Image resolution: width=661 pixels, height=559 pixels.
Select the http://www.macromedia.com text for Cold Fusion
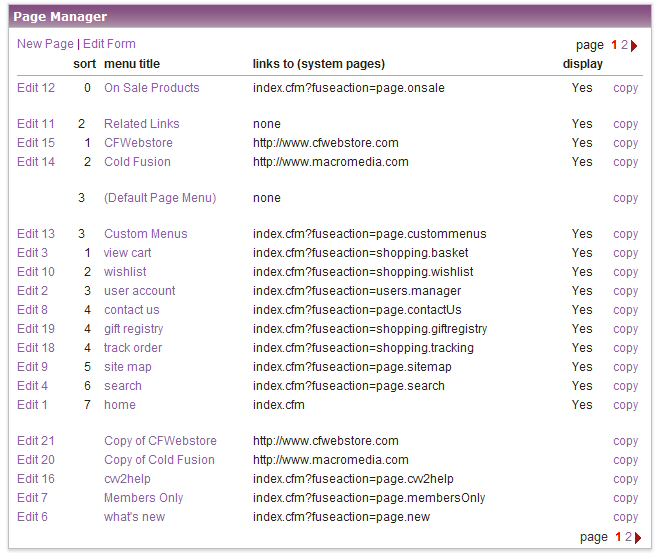tap(331, 162)
